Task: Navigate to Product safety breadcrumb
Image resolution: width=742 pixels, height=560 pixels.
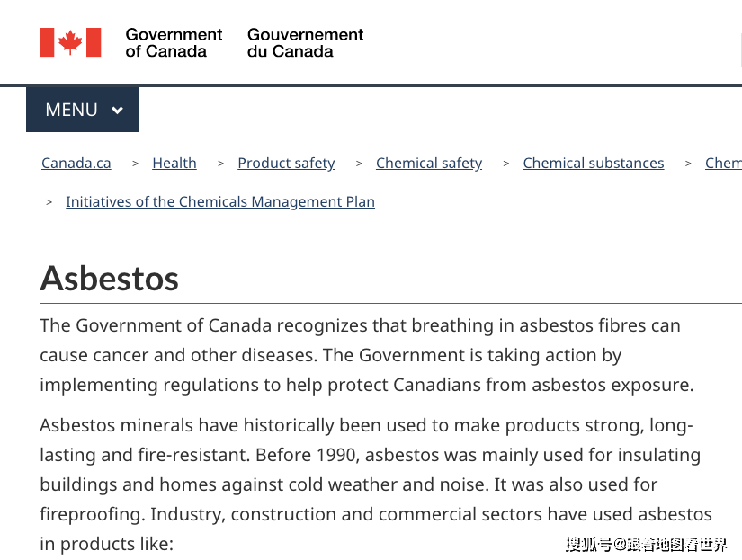Action: point(286,163)
